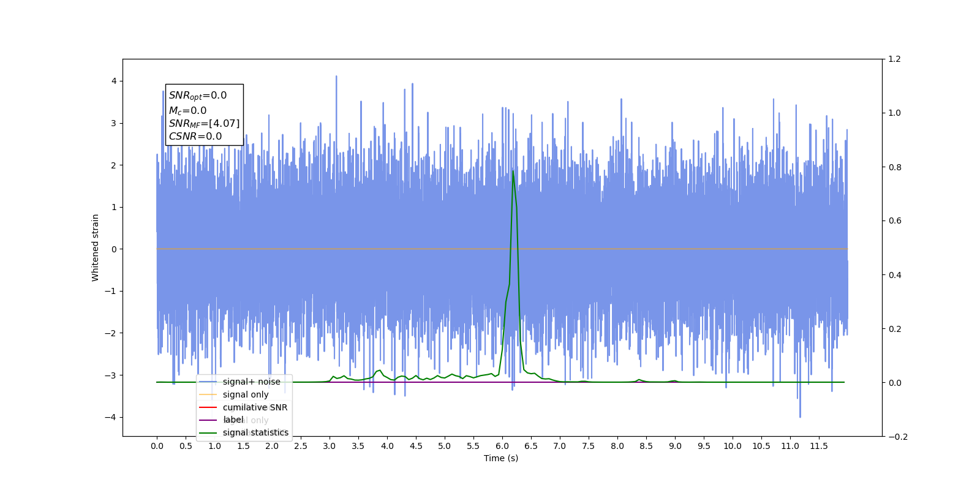Screen dimensions: 980x490
Task: Click Whitened strain axis tick label 3
Action: click(114, 123)
